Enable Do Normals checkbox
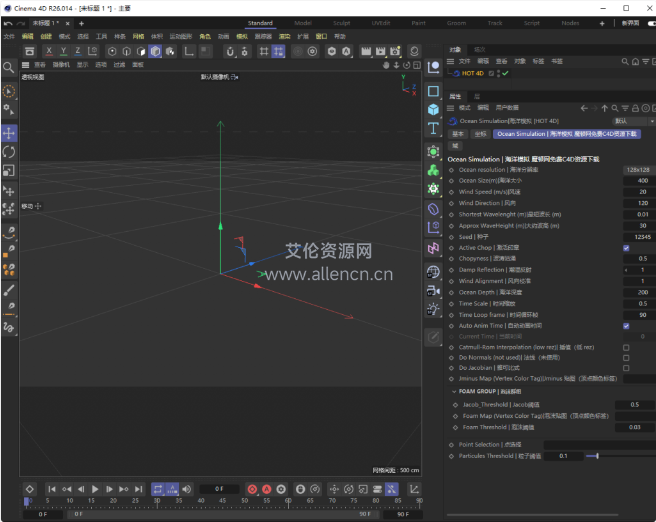Image resolution: width=656 pixels, height=522 pixels. pos(626,358)
